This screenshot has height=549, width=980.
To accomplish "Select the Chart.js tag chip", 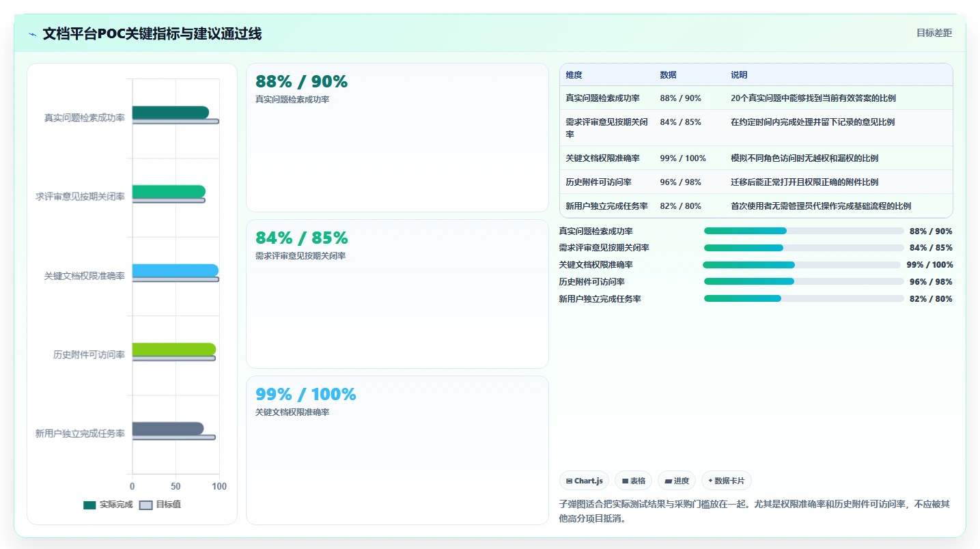I will 584,481.
